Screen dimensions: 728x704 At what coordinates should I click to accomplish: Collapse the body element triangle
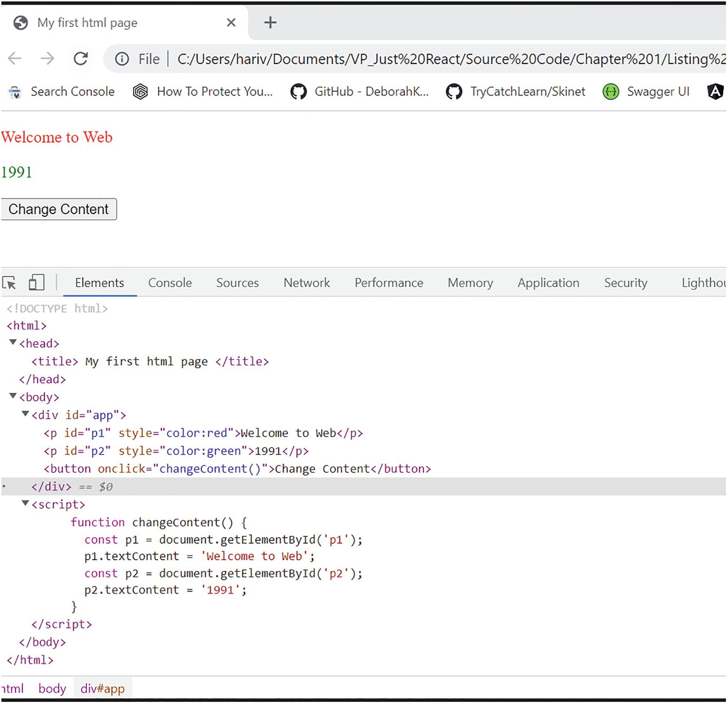[13, 396]
